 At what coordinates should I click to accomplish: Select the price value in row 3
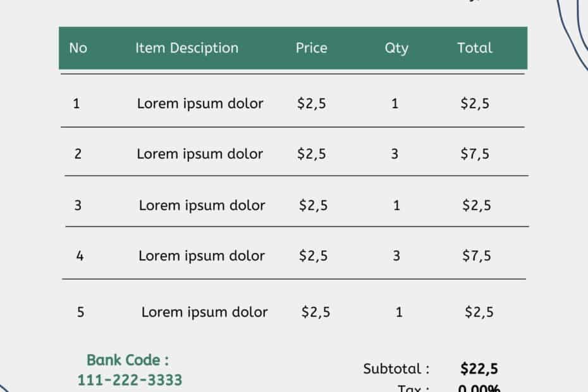(x=314, y=205)
